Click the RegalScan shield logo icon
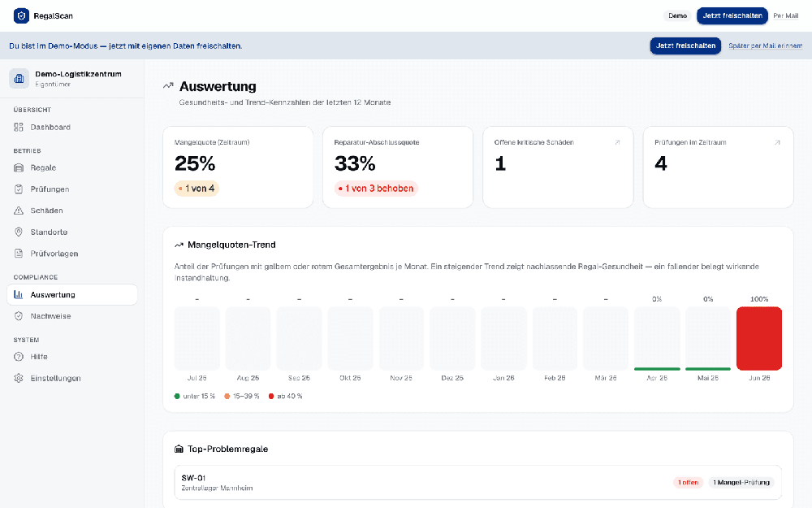Screen dimensions: 812x508 tap(21, 15)
